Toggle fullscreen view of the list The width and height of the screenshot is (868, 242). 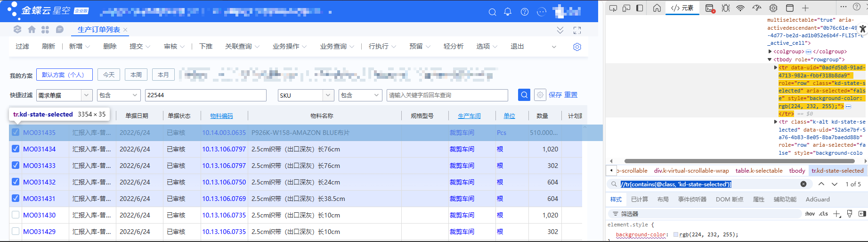click(577, 30)
